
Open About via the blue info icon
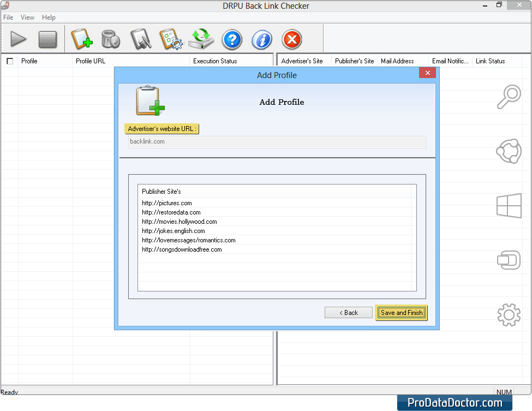[262, 39]
